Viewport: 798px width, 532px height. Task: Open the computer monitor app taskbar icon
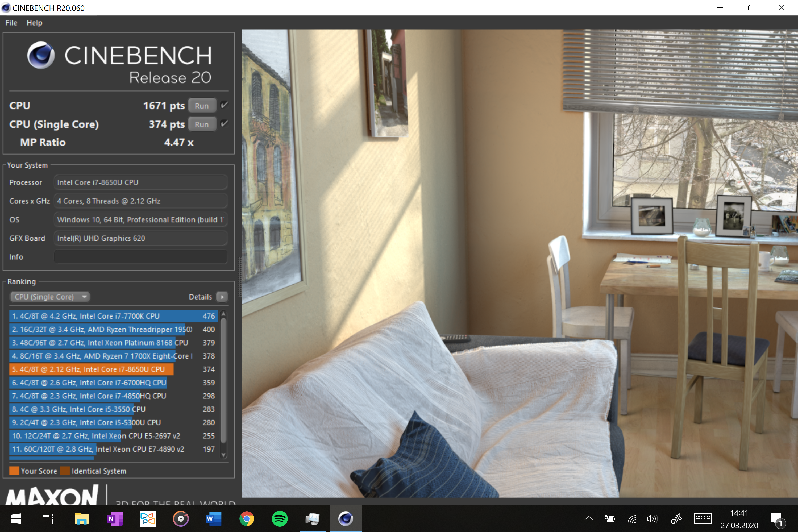(x=313, y=518)
